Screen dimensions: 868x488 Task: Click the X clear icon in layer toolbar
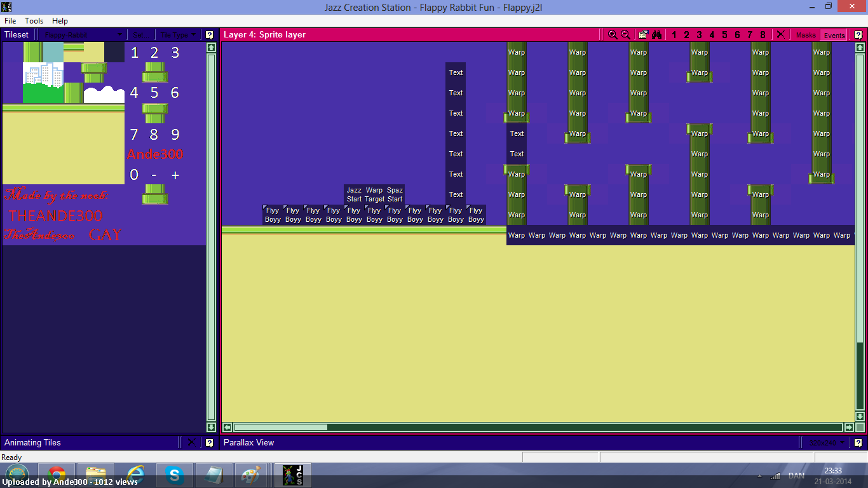click(x=781, y=35)
